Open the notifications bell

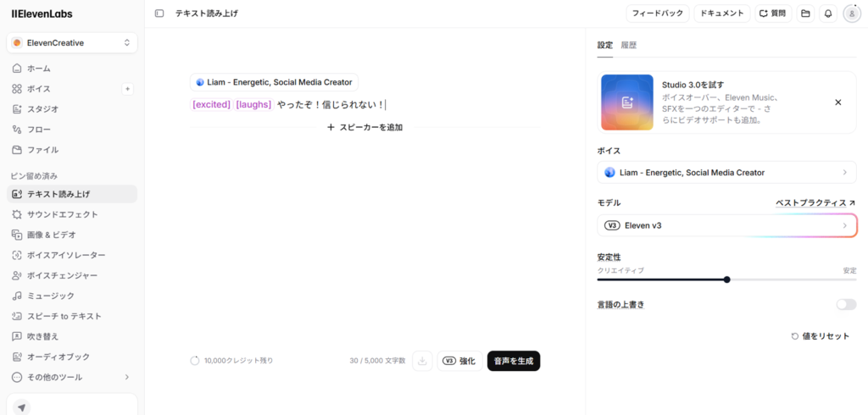[827, 14]
